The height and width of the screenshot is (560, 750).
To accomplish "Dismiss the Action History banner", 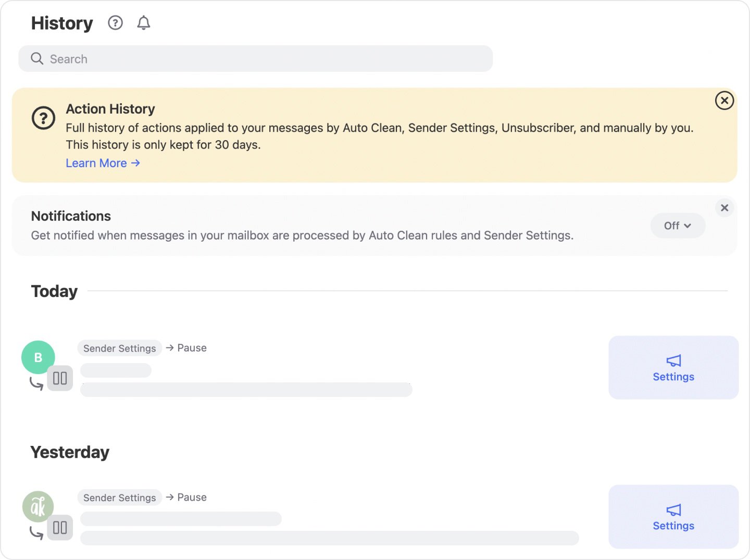I will [724, 101].
